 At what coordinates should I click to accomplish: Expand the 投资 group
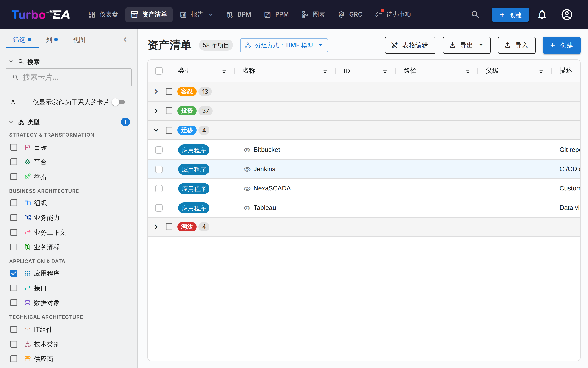tap(156, 111)
